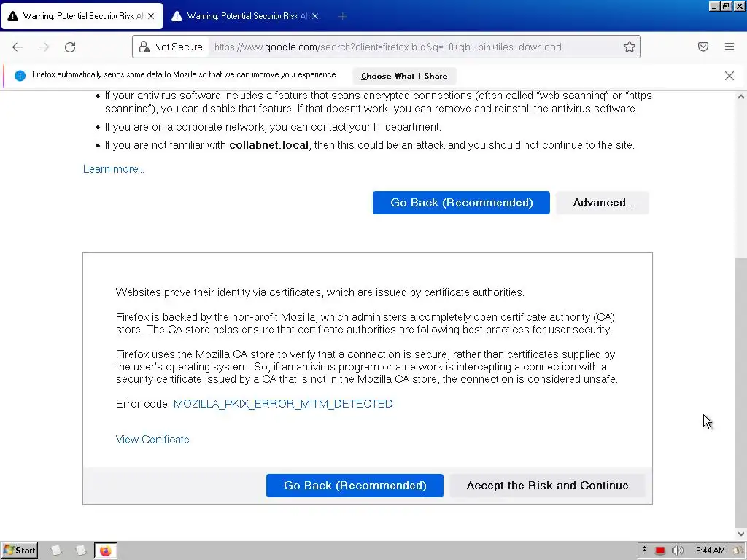The width and height of the screenshot is (747, 560).
Task: Show hidden system tray icons
Action: coord(644,550)
